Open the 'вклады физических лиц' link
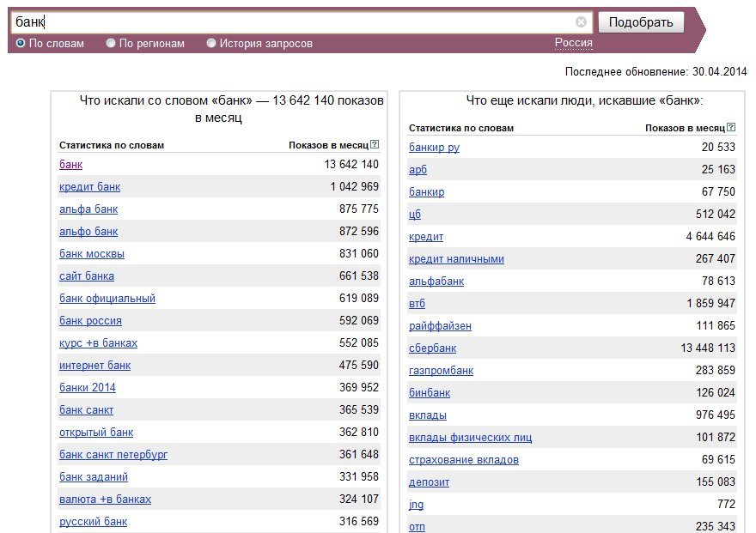The height and width of the screenshot is (533, 756). click(470, 437)
